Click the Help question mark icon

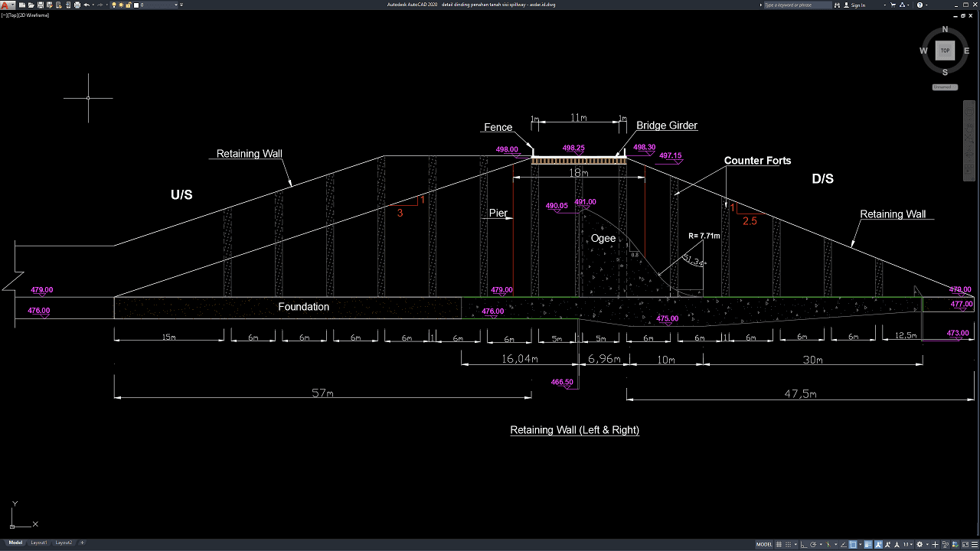(920, 5)
